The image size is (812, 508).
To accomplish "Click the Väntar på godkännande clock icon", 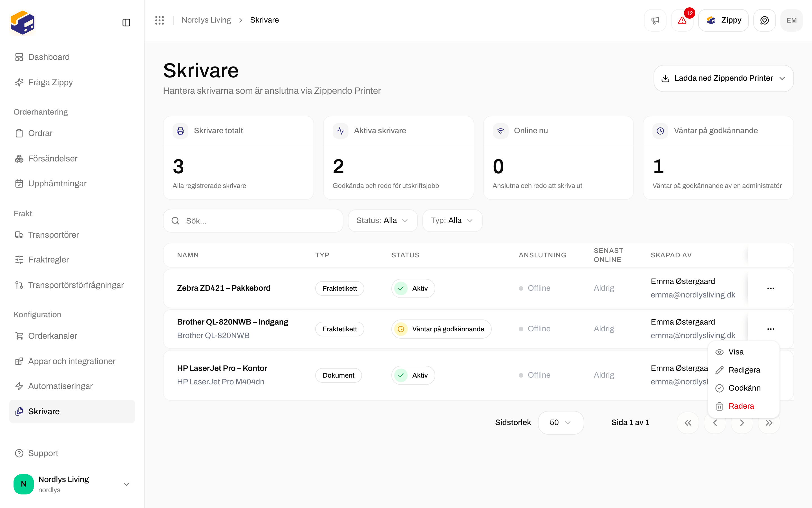I will point(660,131).
